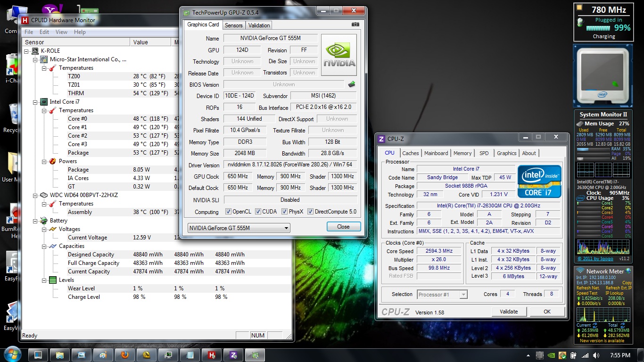
Task: Click the CPU-Z taskbar icon
Action: click(x=233, y=355)
